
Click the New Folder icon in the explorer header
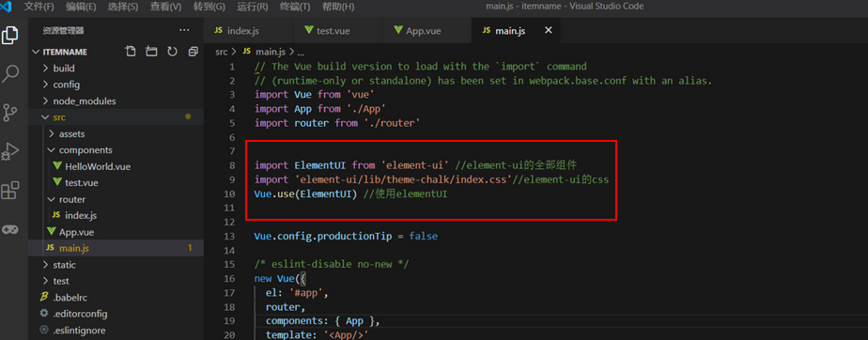coord(151,52)
